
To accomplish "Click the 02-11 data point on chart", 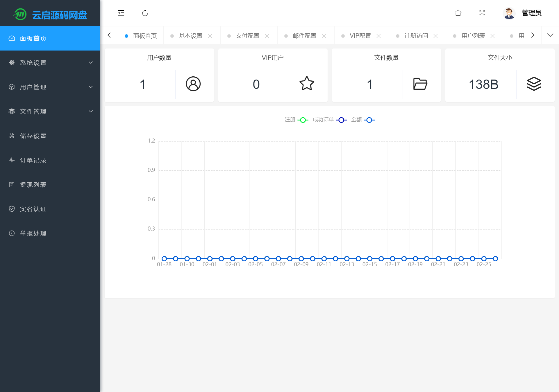I will click(324, 258).
